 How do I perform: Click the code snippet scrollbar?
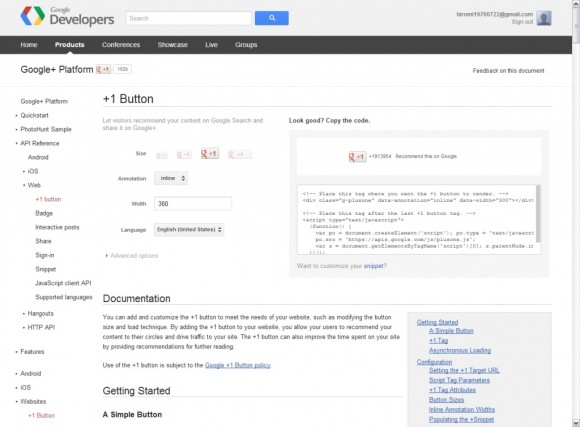pos(538,214)
